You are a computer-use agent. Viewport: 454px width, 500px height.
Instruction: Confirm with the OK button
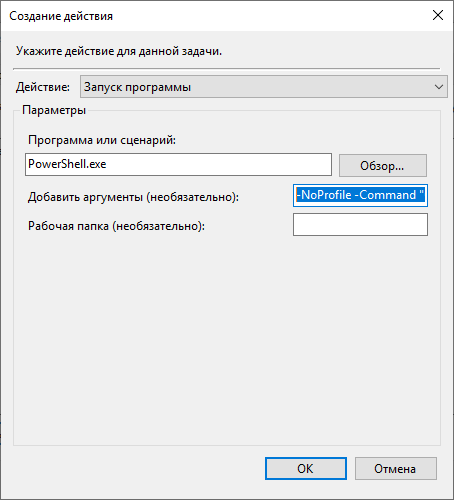tap(306, 469)
